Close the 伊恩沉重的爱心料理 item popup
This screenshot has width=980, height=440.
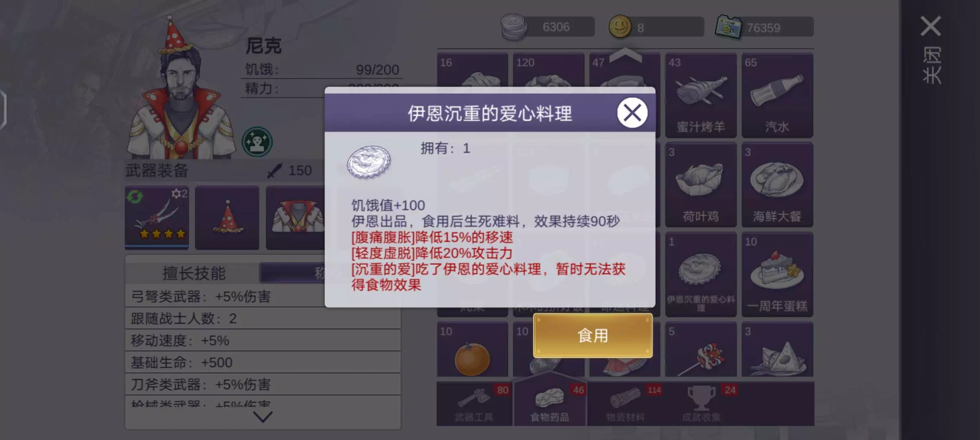632,113
